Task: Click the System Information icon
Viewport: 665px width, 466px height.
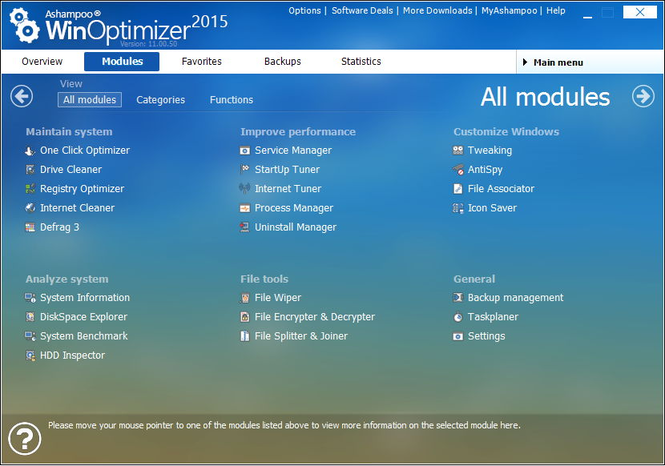Action: point(30,298)
